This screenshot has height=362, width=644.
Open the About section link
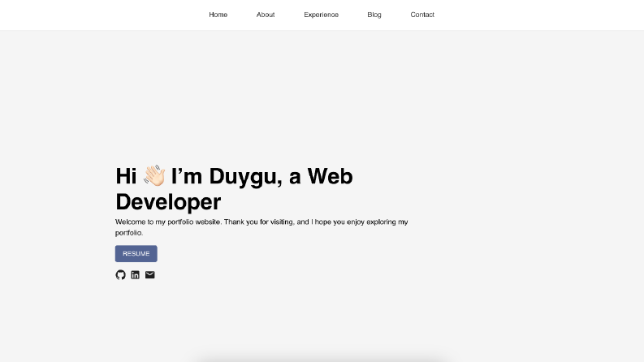click(266, 15)
